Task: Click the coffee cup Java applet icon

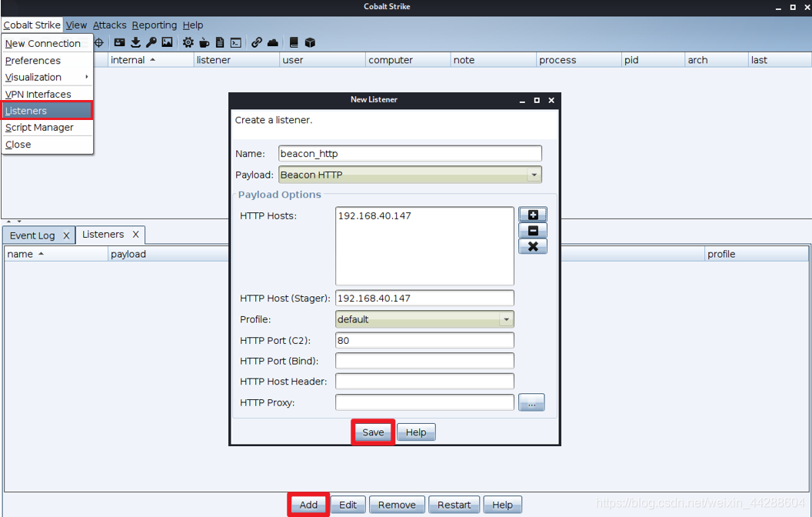Action: click(205, 42)
